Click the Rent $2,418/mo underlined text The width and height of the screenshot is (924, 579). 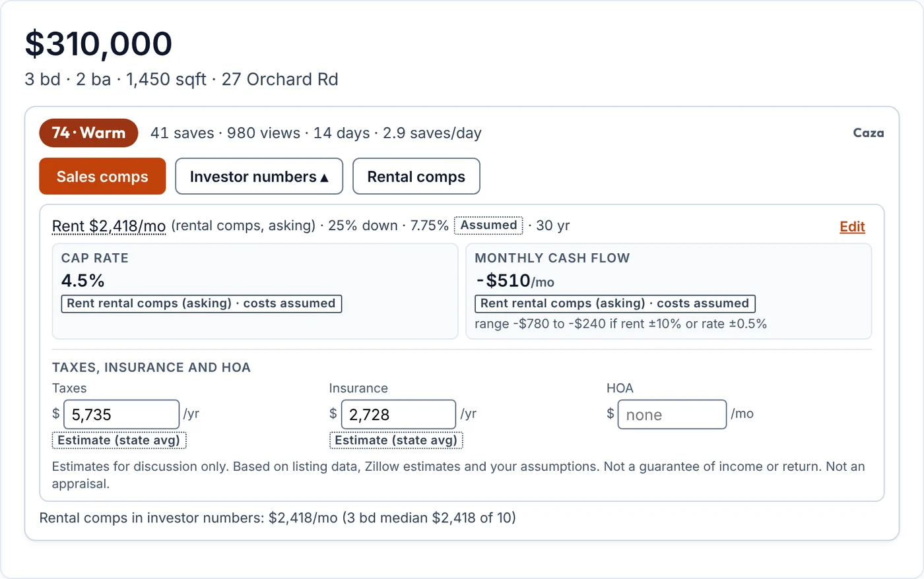pos(109,226)
